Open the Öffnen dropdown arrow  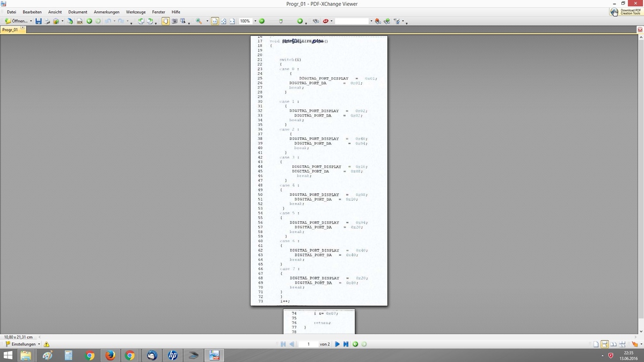[x=31, y=21]
